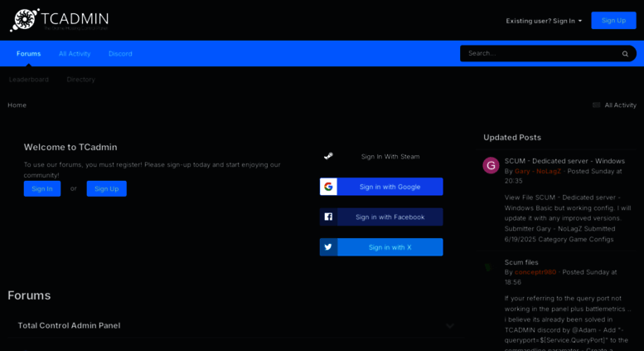Choose Sign In With Steam
Image resolution: width=644 pixels, height=351 pixels.
coord(381,157)
